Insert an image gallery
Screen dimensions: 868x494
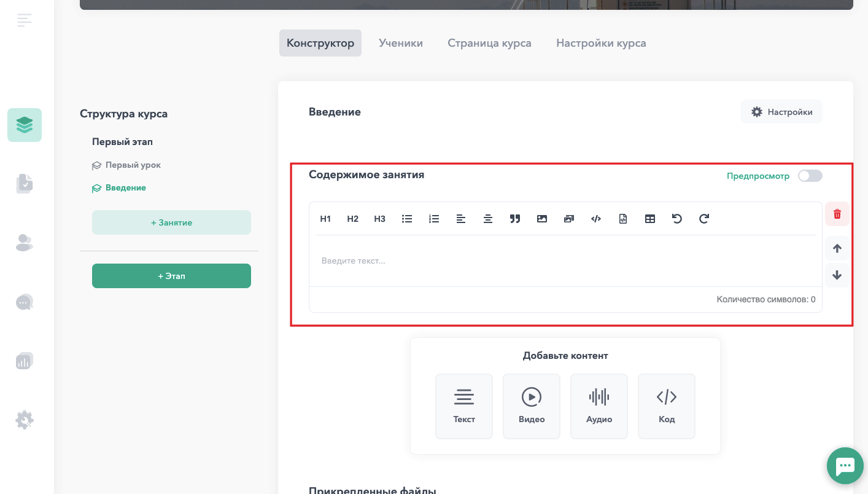[x=569, y=219]
